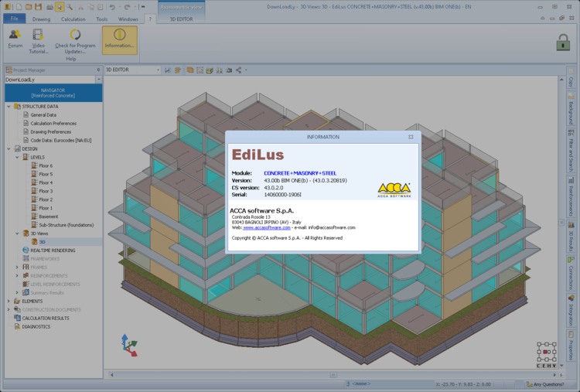Click the green padlock icon

point(563,42)
